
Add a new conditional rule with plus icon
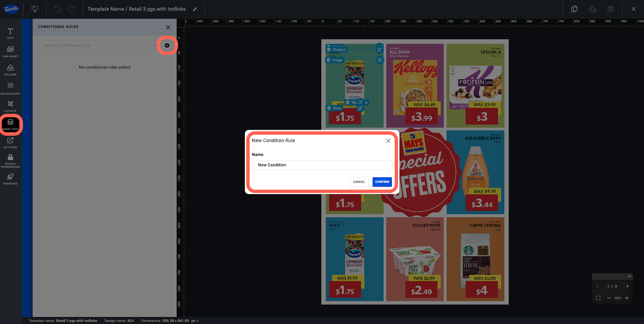point(167,46)
